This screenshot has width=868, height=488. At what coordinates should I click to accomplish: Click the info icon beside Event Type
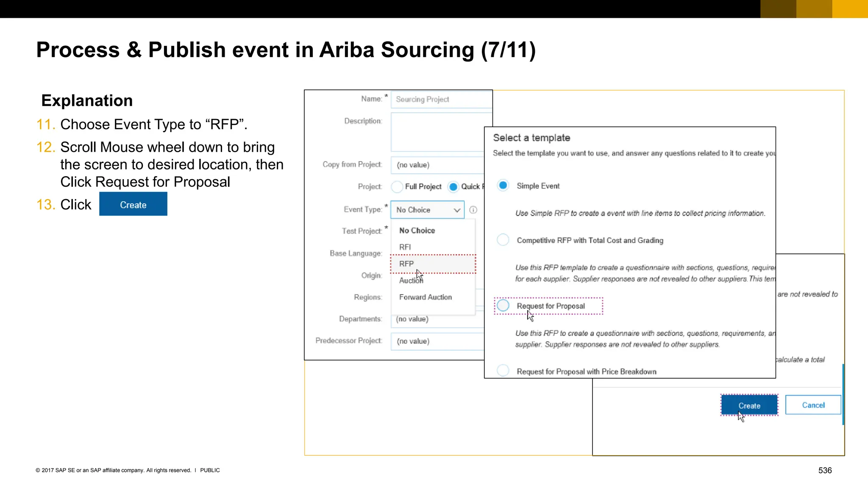473,210
